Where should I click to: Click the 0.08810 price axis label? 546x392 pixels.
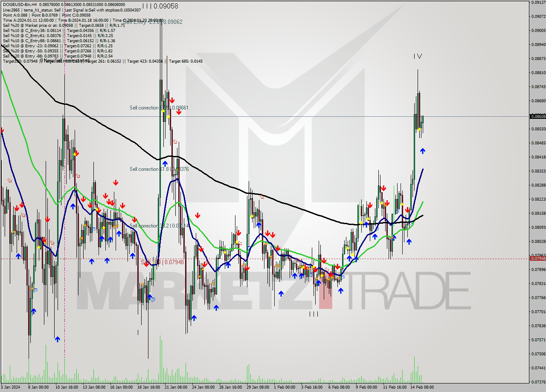tap(538, 73)
